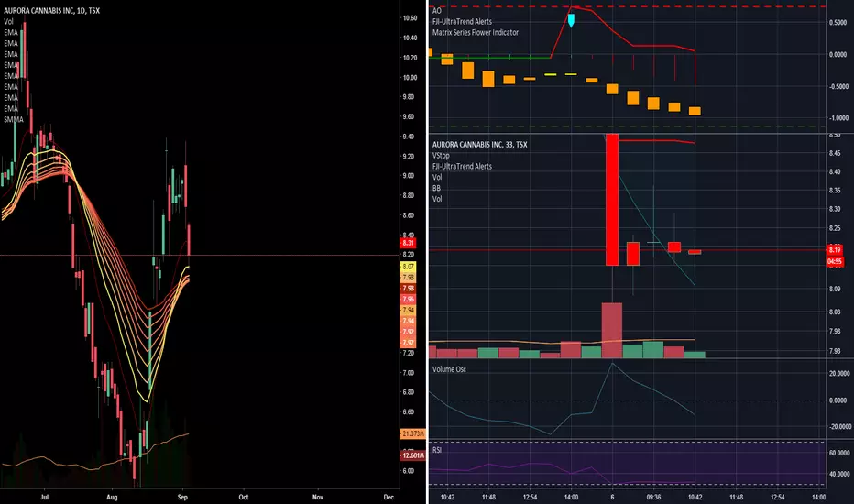The width and height of the screenshot is (854, 504).
Task: Click the RSI pane label
Action: pyautogui.click(x=437, y=450)
